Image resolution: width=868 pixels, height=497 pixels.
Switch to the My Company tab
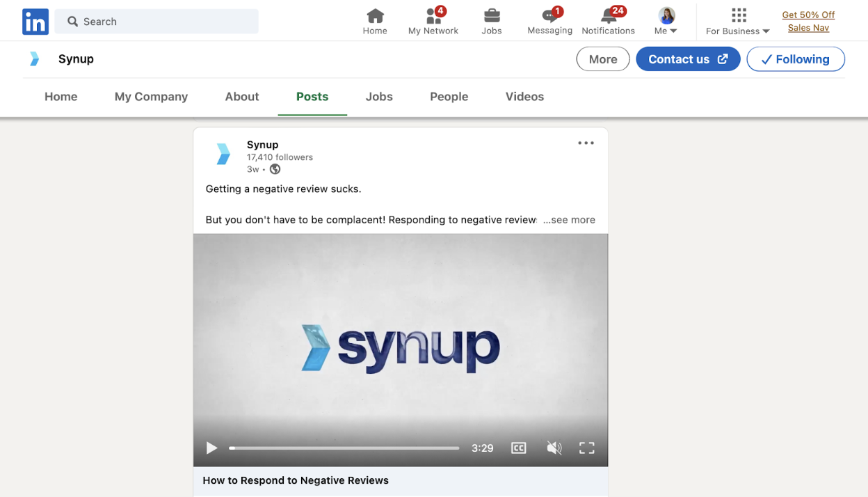tap(151, 97)
